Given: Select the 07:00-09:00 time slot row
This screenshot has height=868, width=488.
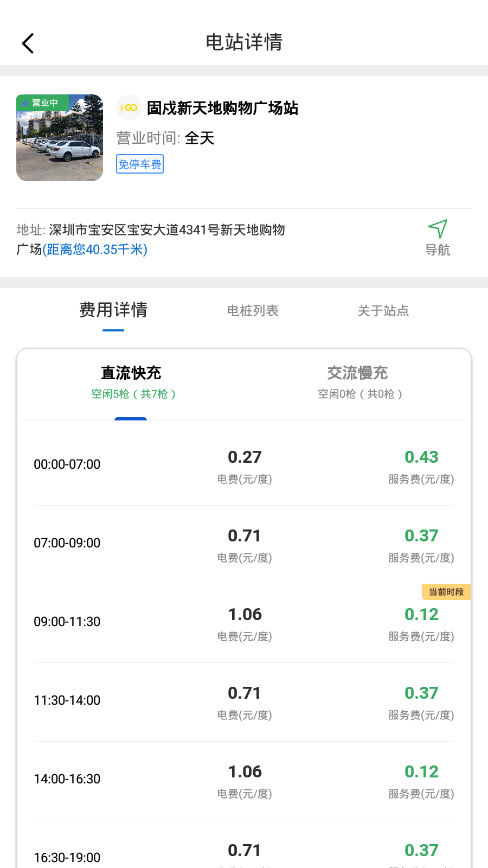Looking at the screenshot, I should point(244,545).
